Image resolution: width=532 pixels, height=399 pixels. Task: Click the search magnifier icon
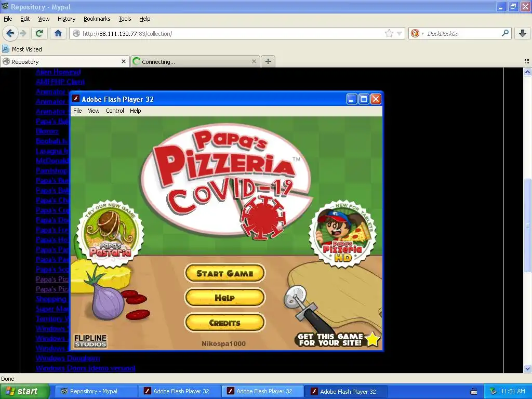(x=505, y=33)
